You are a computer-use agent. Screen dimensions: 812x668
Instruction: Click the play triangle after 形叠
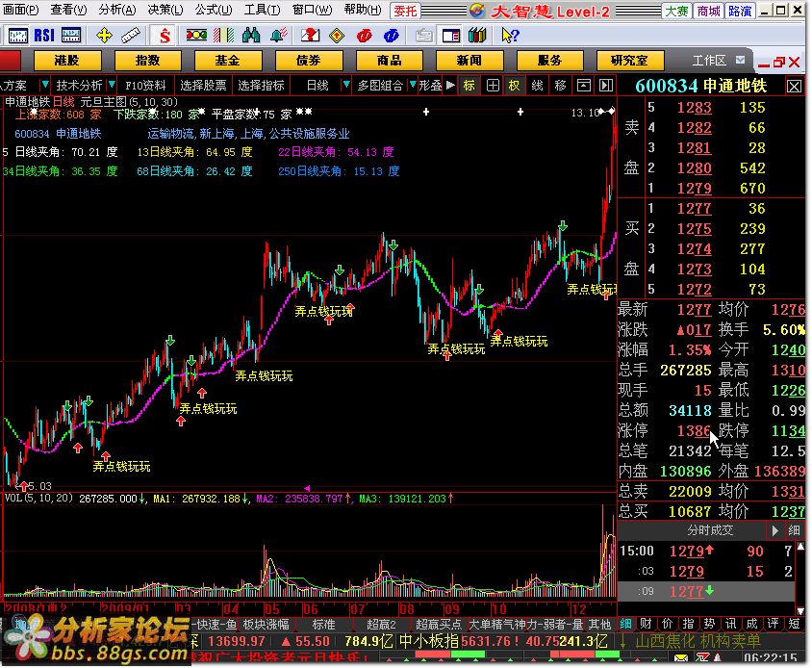click(x=450, y=85)
